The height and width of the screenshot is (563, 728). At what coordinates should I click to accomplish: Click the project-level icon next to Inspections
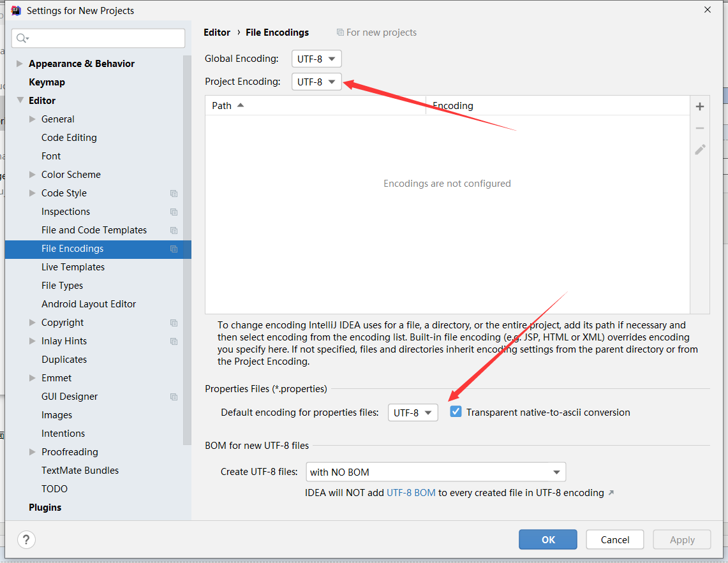174,212
